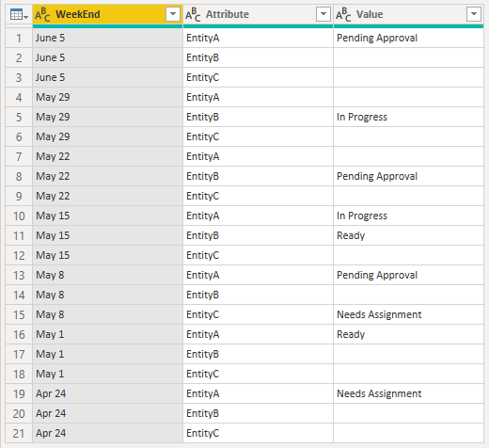The height and width of the screenshot is (448, 489).
Task: Open the Value column filter dropdown
Action: [x=474, y=14]
